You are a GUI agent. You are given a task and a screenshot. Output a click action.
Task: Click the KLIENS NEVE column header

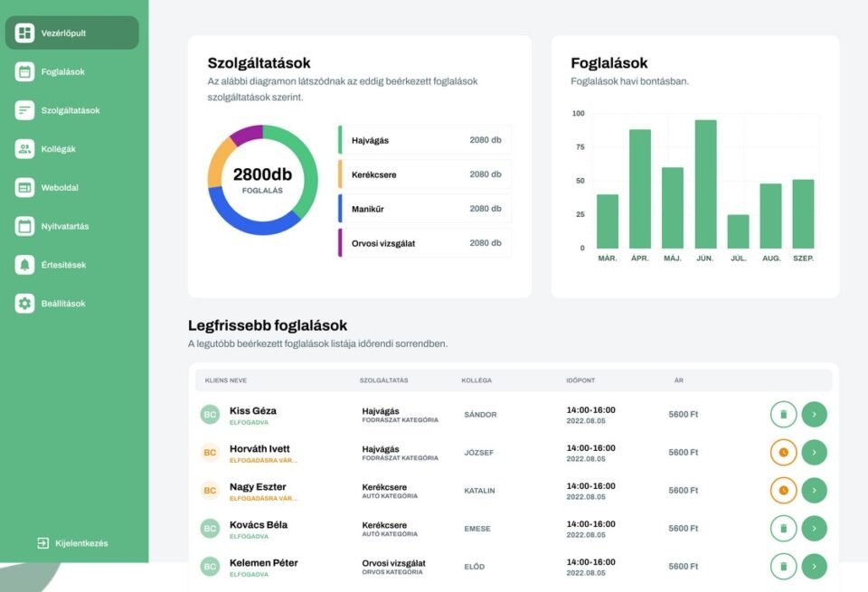pos(226,381)
